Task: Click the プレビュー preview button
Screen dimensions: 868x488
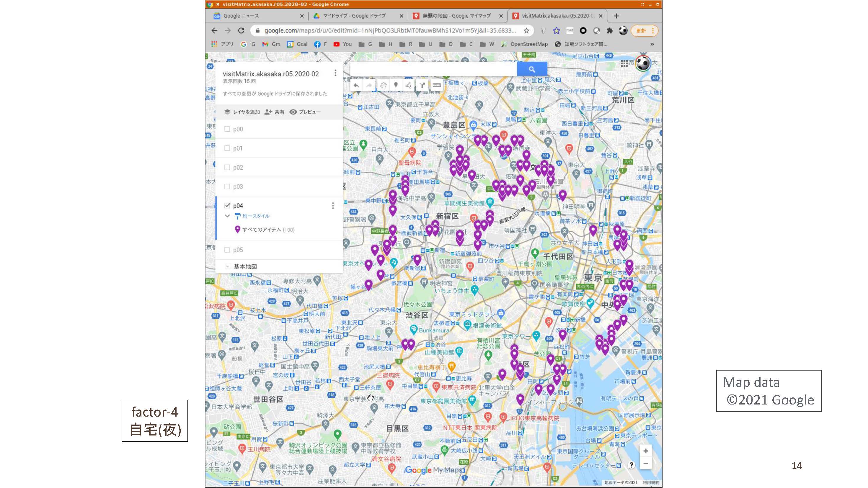Action: (x=305, y=112)
